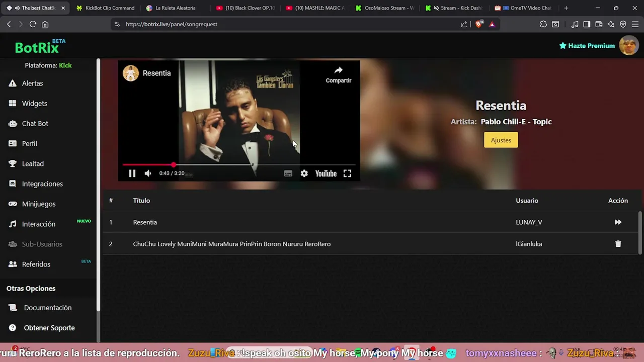Open the Referidos page
The image size is (644, 362).
36,264
